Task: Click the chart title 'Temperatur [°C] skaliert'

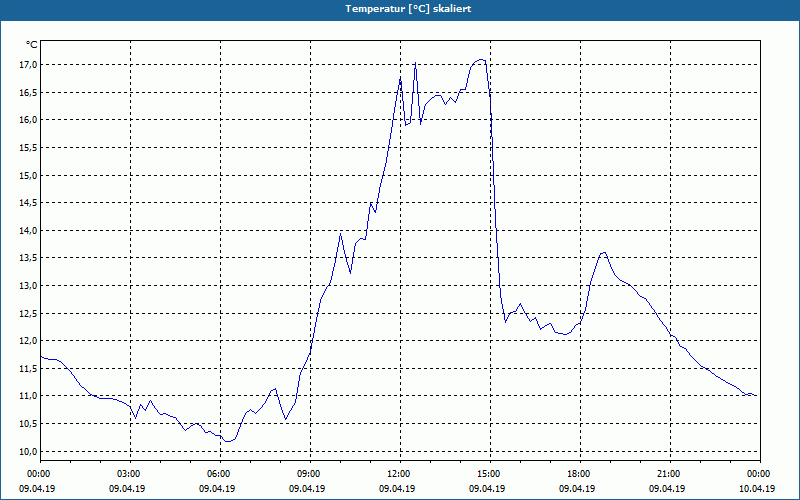Action: (408, 9)
